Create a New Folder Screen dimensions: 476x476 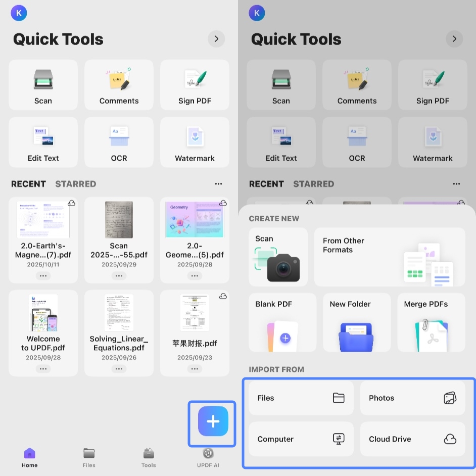(x=357, y=322)
